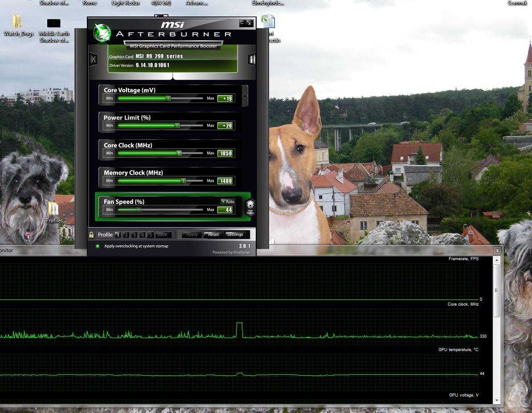The height and width of the screenshot is (413, 532).
Task: Select Profile slot 2
Action: (126, 234)
